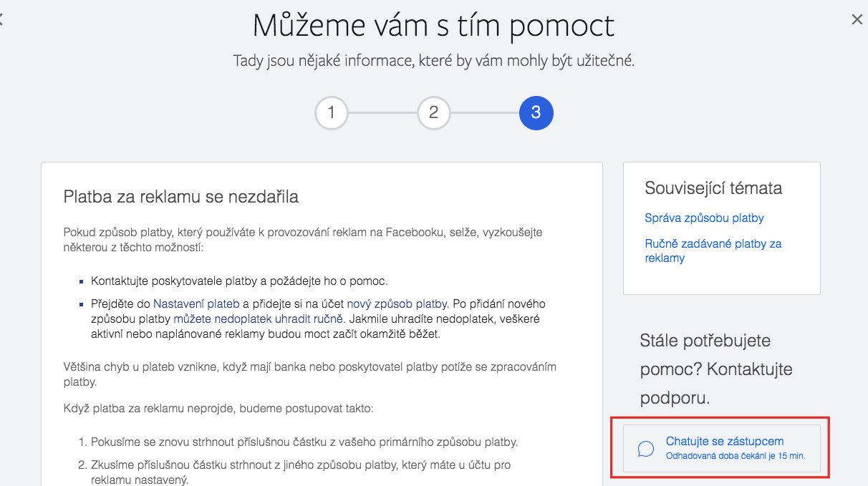868x486 pixels.
Task: Open můžete nedoplatek uhradit ručně link
Action: tap(259, 319)
